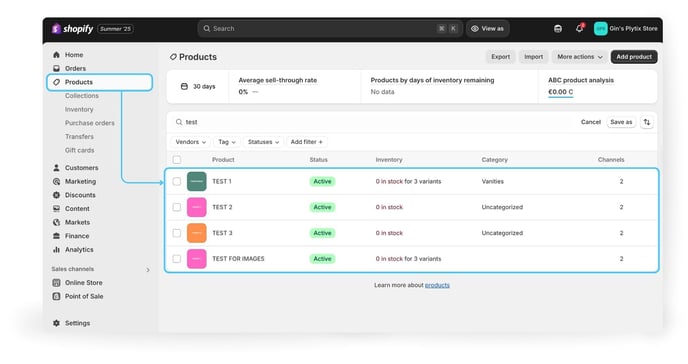Select all products with header checkbox
Viewport: 688px width, 364px height.
[x=177, y=160]
